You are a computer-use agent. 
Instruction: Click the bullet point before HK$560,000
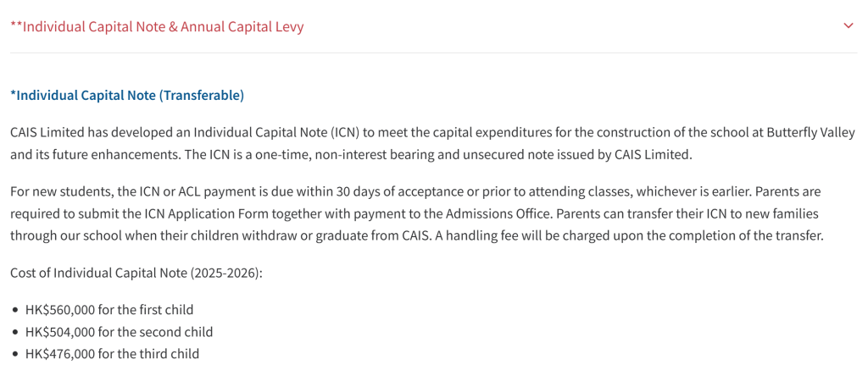[x=15, y=310]
